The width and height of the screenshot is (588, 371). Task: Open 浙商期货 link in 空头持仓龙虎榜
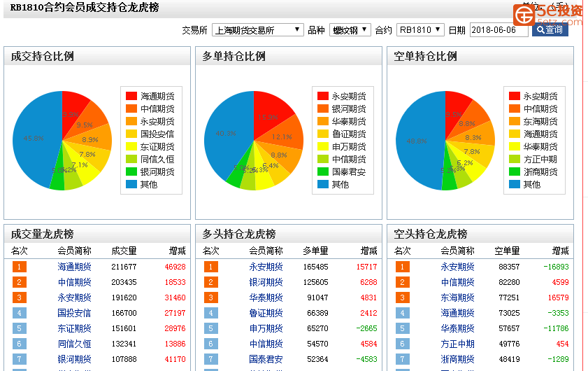[457, 359]
